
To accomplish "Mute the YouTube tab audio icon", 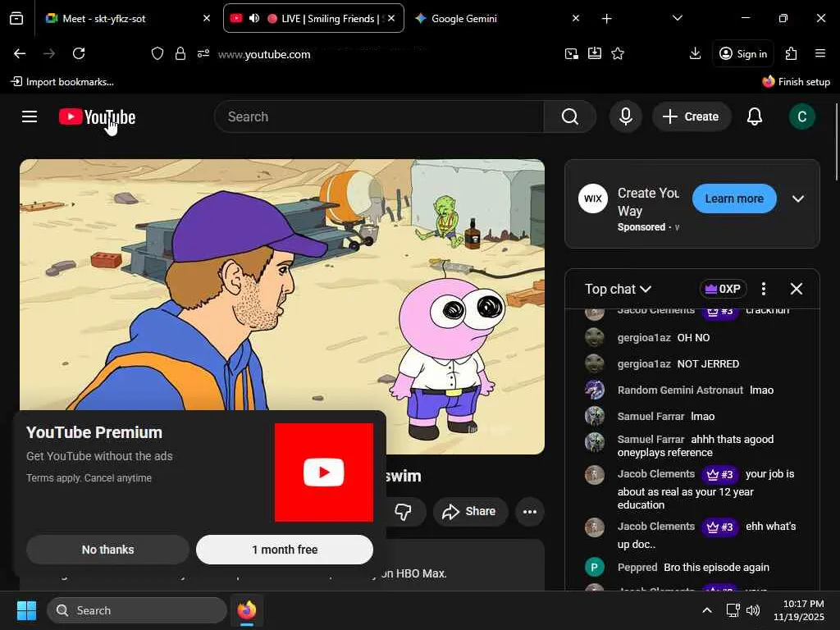I will 254,18.
